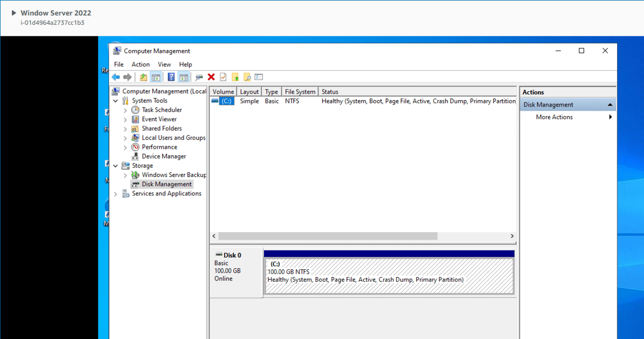Click the Performance gauge icon
Image resolution: width=644 pixels, height=339 pixels.
pyautogui.click(x=135, y=147)
